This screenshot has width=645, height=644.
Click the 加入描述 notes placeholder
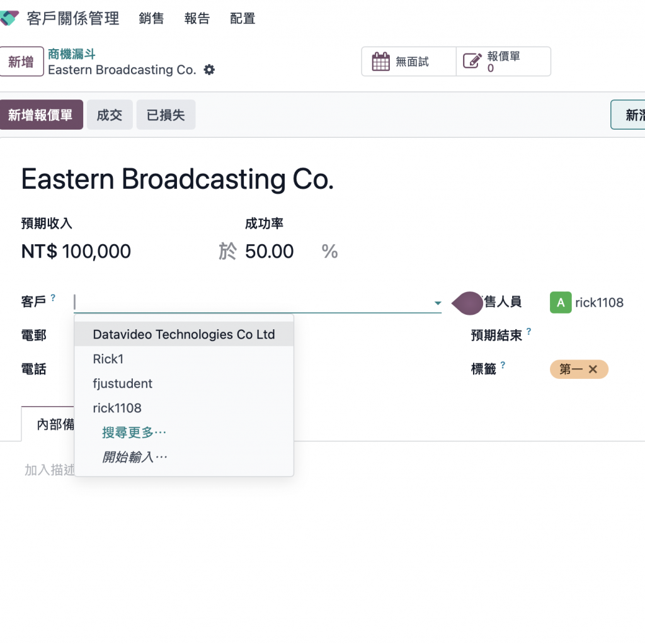click(49, 470)
